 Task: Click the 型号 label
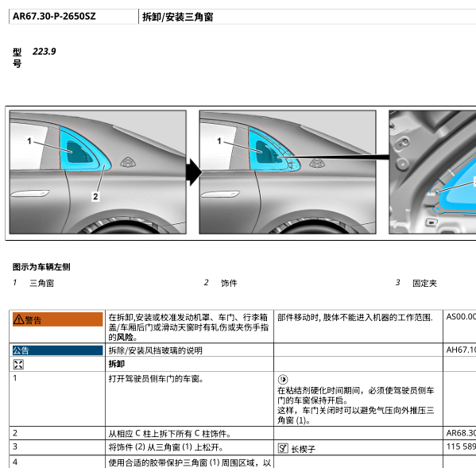pyautogui.click(x=17, y=58)
